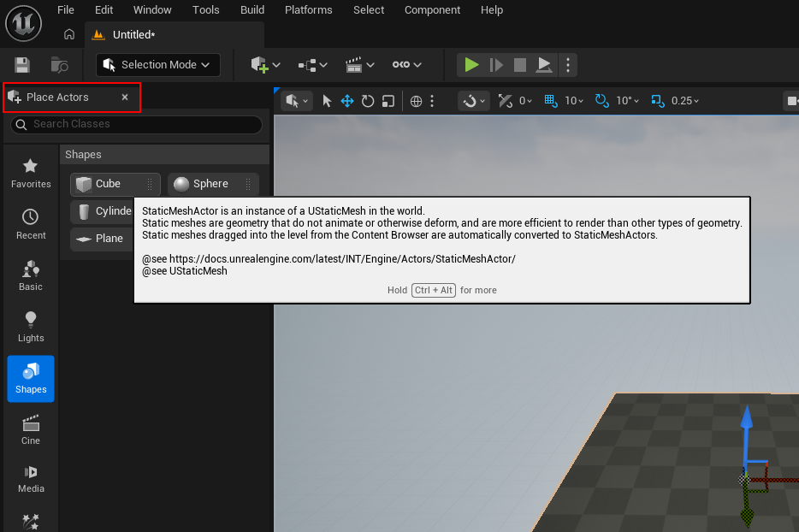Open the viewport transform three-dot options
The width and height of the screenshot is (799, 532).
tap(432, 101)
